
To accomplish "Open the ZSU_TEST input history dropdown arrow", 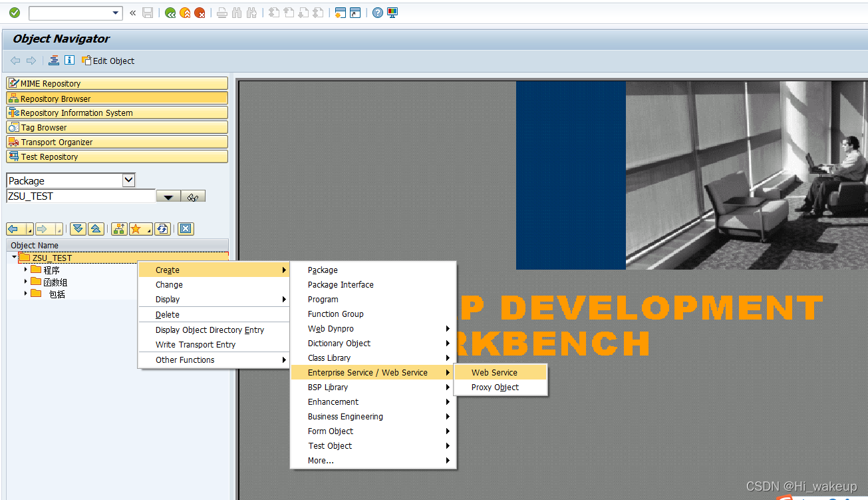I will click(168, 196).
